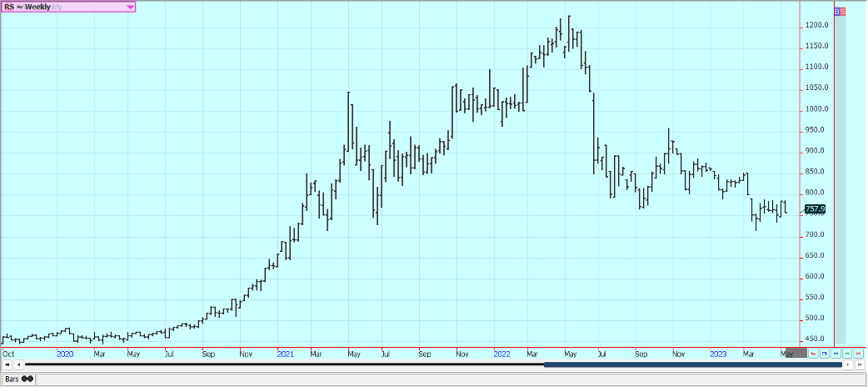
Task: Step the chart right with single-right arrow
Action: point(848,364)
